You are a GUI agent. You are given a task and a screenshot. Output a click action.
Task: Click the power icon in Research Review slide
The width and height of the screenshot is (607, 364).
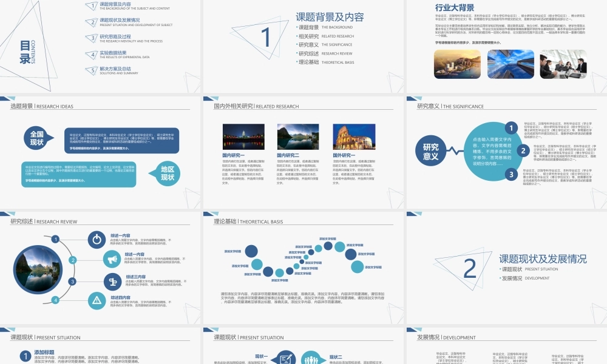97,239
